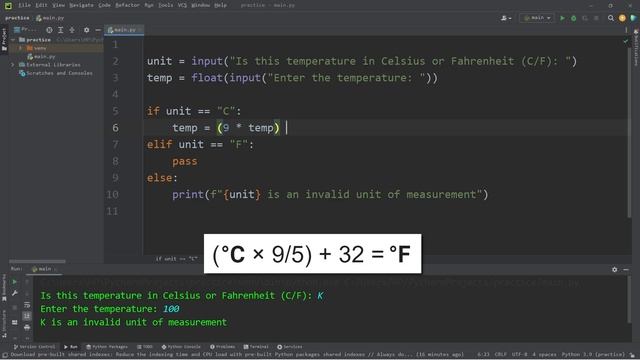Open the Problems tool window
Image resolution: width=640 pixels, height=360 pixels.
pos(222,347)
